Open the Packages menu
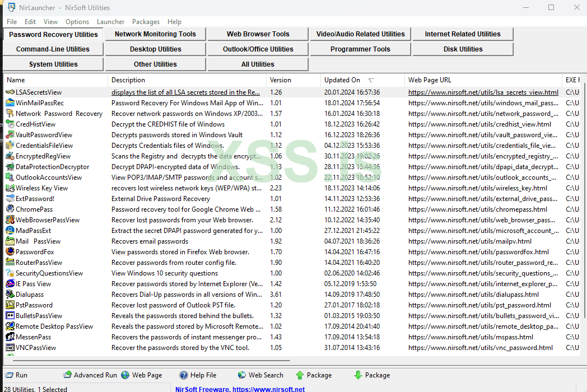This screenshot has height=392, width=587. 146,22
